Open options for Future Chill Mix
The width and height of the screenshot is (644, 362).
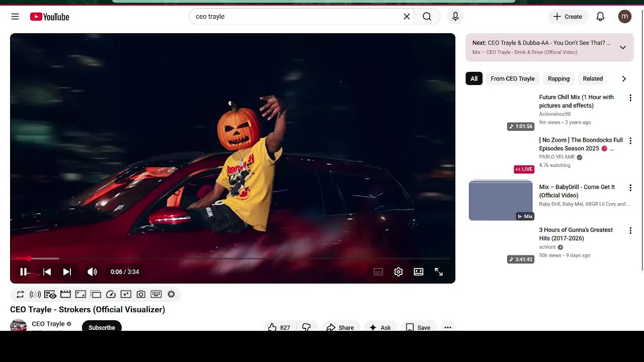[630, 98]
